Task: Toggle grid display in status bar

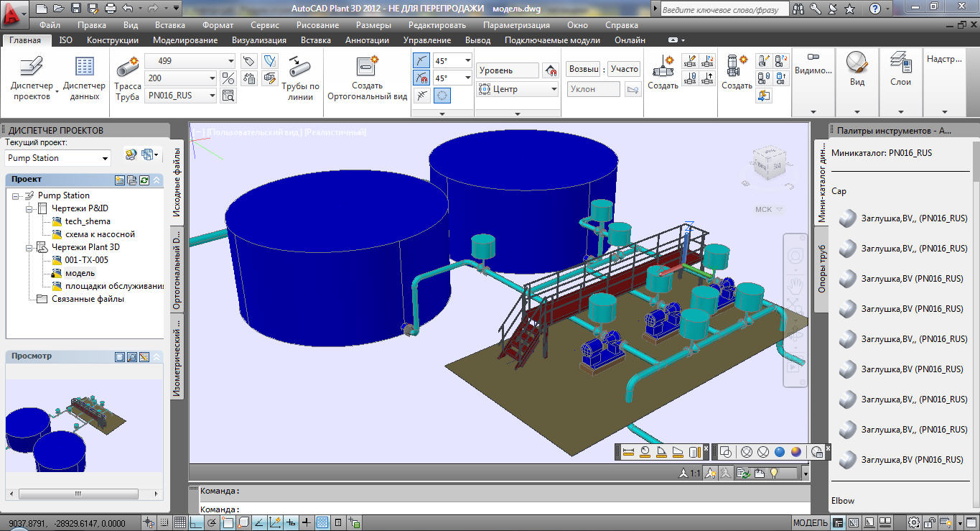Action: tap(180, 522)
